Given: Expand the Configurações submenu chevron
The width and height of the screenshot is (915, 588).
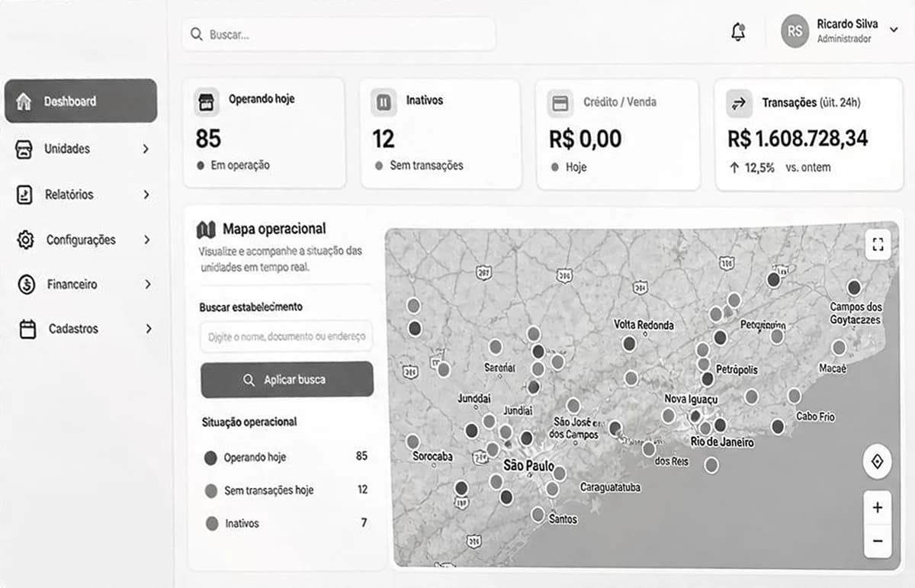Looking at the screenshot, I should click(146, 239).
